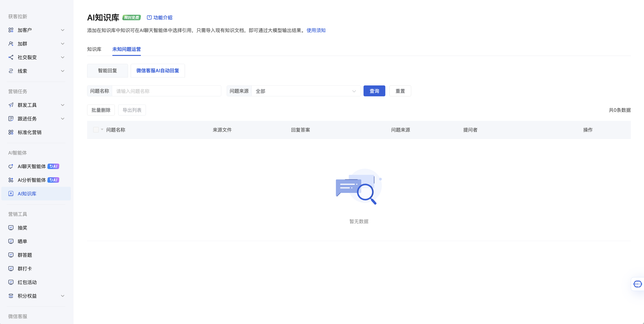644x324 pixels.
Task: Open the floating chat assistant icon
Action: pos(637,284)
